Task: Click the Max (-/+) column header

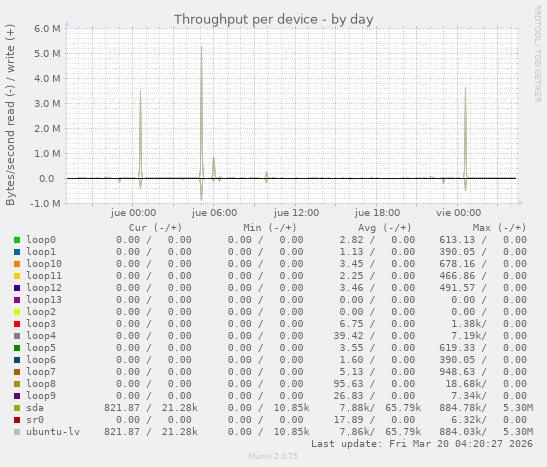Action: pos(499,228)
